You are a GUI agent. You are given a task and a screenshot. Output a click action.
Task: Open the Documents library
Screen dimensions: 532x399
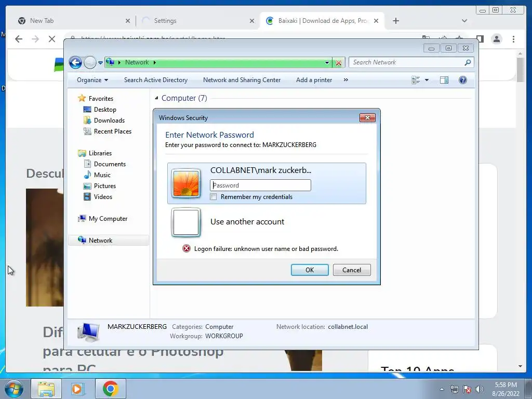coord(110,164)
